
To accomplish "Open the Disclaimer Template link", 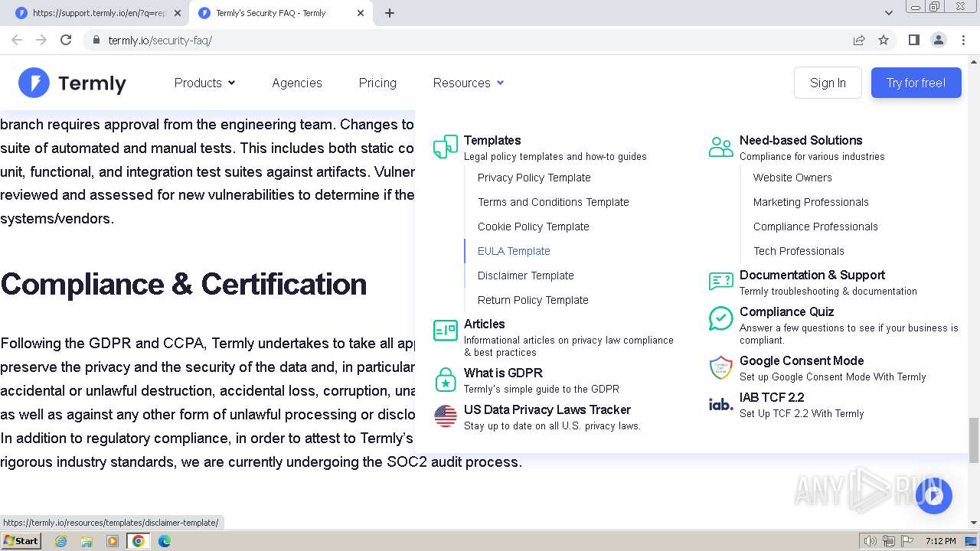I will tap(526, 275).
